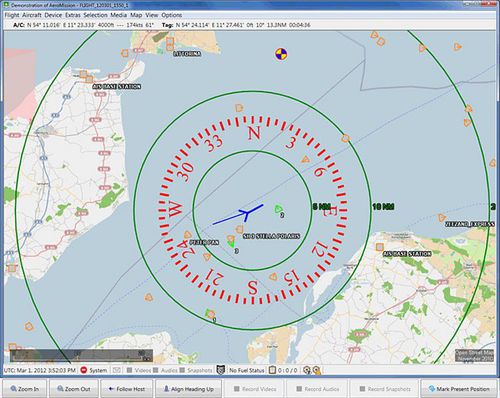Open the envelope messages icon

[x=116, y=370]
